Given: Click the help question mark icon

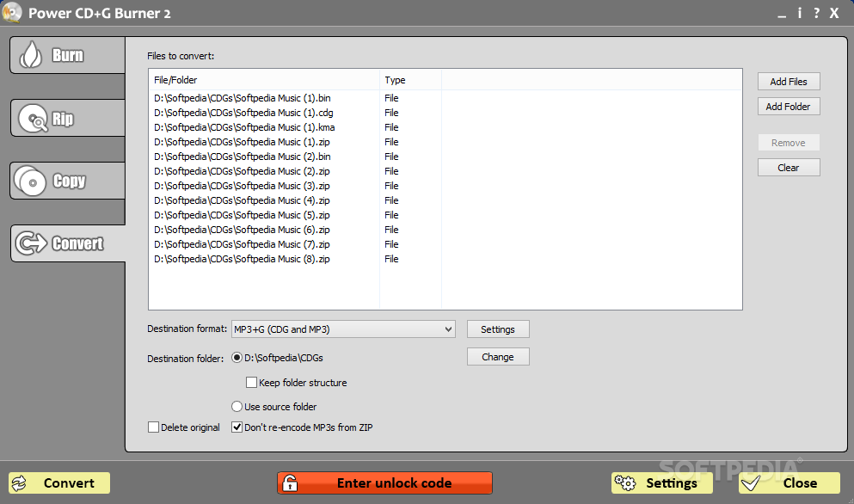Looking at the screenshot, I should (816, 13).
